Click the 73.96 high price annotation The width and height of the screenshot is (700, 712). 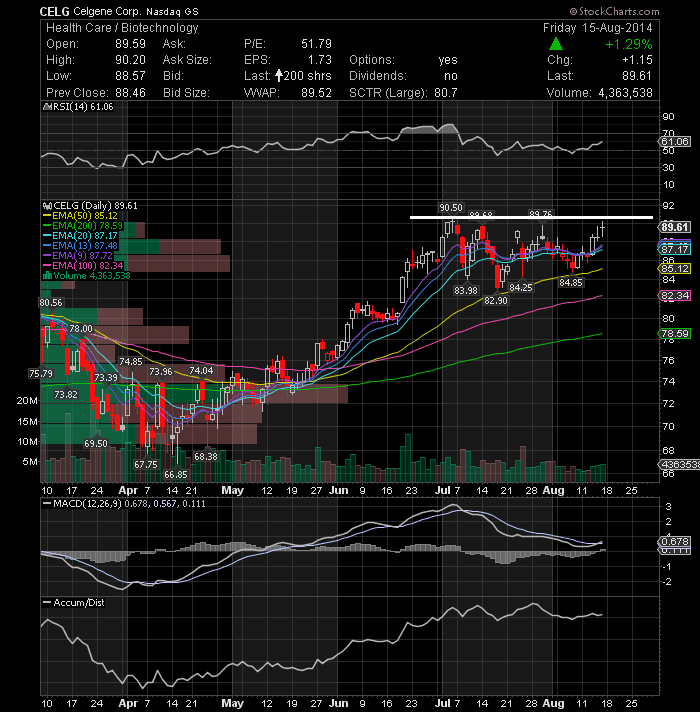(x=161, y=371)
